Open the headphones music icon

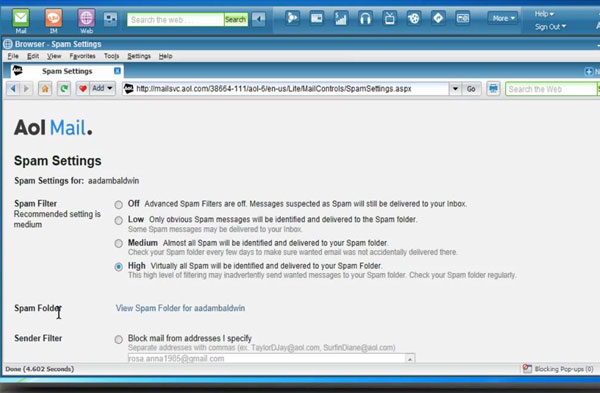pos(365,18)
